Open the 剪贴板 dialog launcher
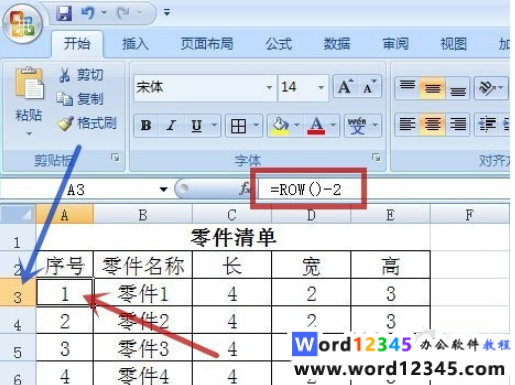This screenshot has width=515, height=385. (115, 157)
